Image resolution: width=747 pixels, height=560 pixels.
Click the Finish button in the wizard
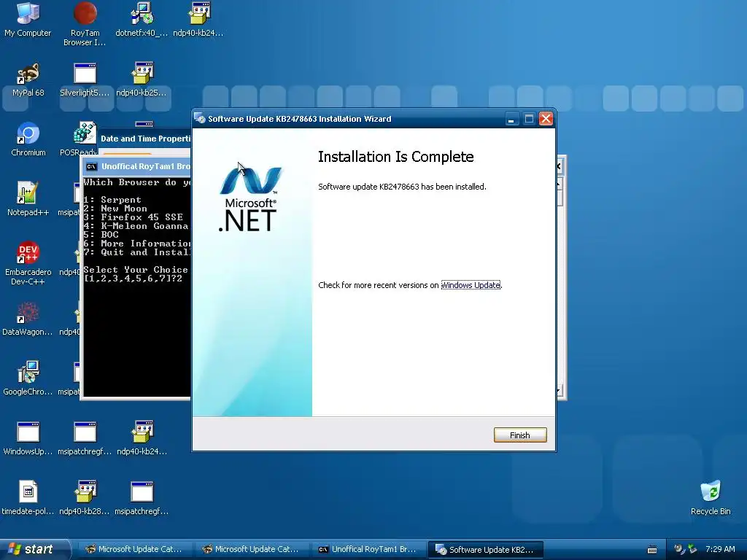519,435
